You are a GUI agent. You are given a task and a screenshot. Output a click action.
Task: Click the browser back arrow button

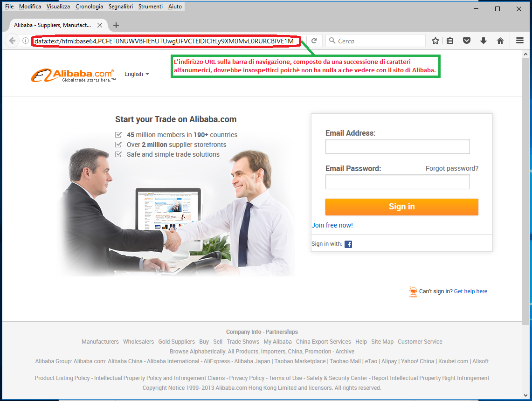[x=12, y=41]
